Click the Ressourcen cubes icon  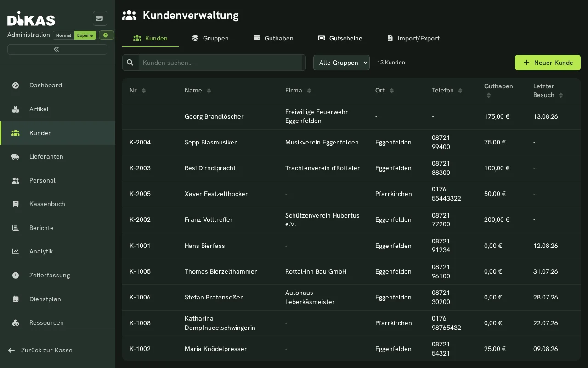tap(16, 322)
